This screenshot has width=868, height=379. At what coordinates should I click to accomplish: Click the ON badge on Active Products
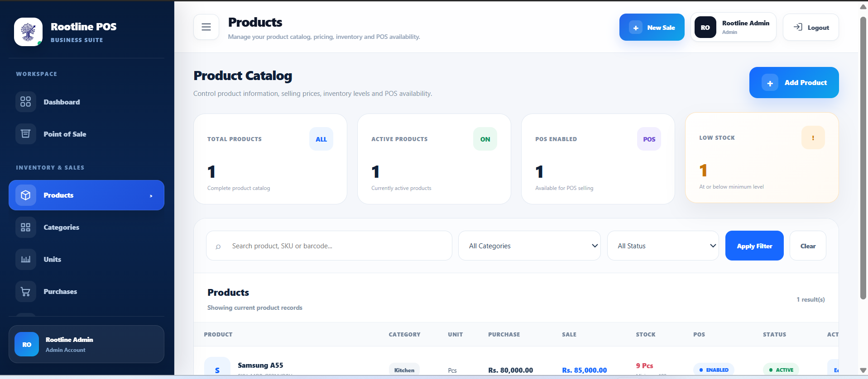pos(485,139)
